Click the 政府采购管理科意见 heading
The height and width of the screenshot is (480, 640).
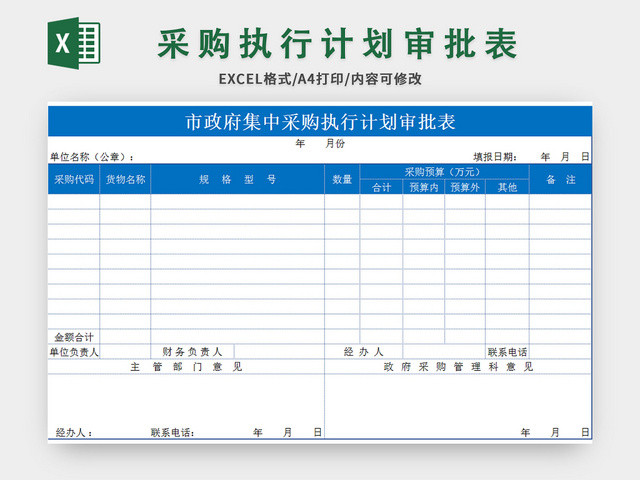(x=458, y=367)
